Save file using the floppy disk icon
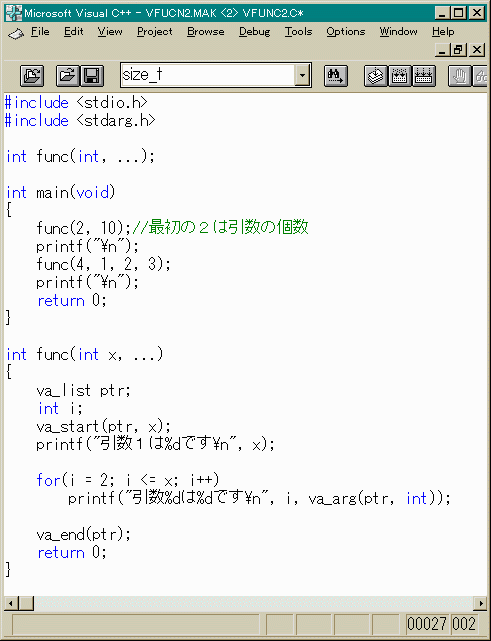Screen dimensions: 491x641 coord(92,76)
